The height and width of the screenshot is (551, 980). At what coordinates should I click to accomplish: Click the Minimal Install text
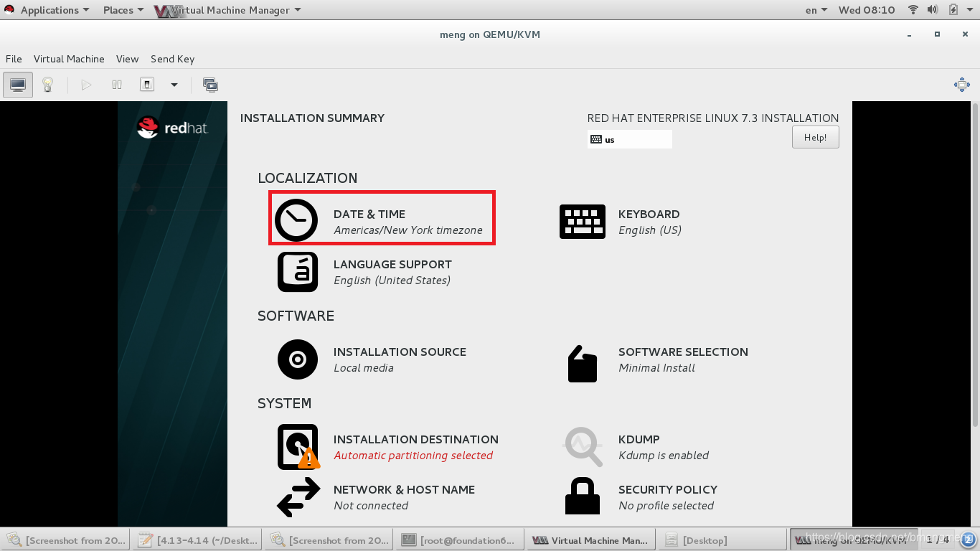pyautogui.click(x=656, y=368)
